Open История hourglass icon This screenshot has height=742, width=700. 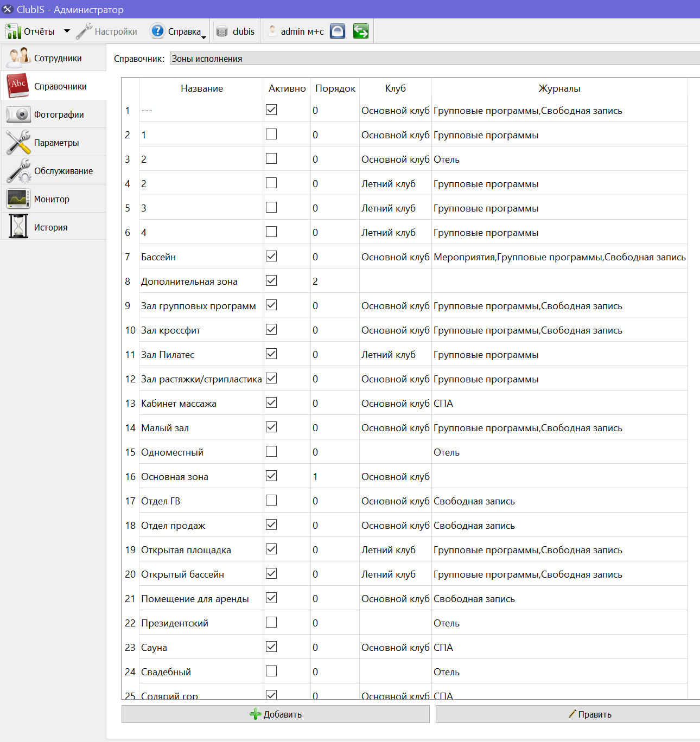pyautogui.click(x=18, y=227)
